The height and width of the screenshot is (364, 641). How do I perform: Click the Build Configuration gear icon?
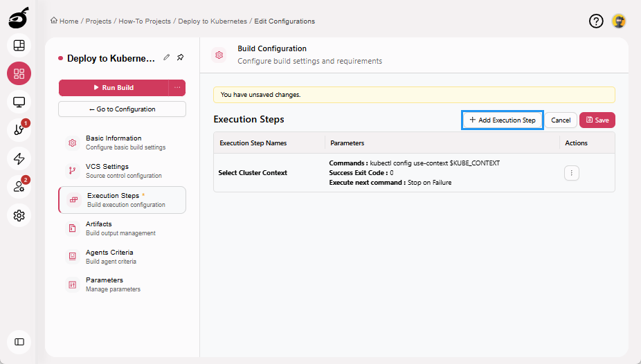(219, 55)
